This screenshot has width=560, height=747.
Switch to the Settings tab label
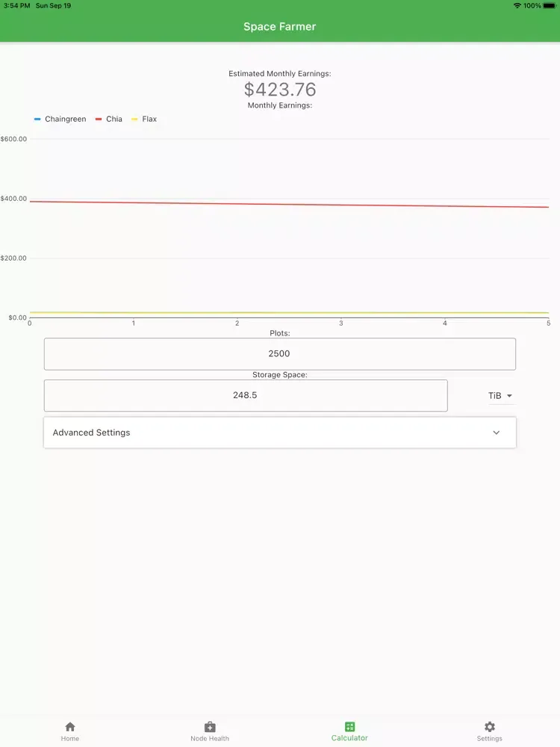(490, 739)
